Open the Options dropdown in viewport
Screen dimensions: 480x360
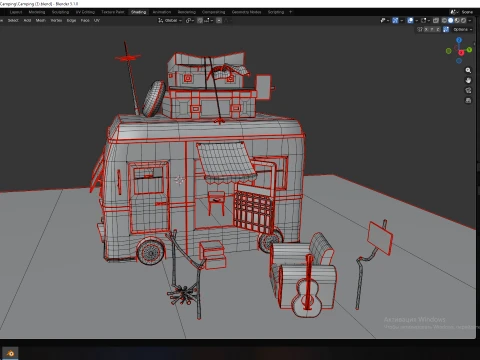[x=463, y=29]
